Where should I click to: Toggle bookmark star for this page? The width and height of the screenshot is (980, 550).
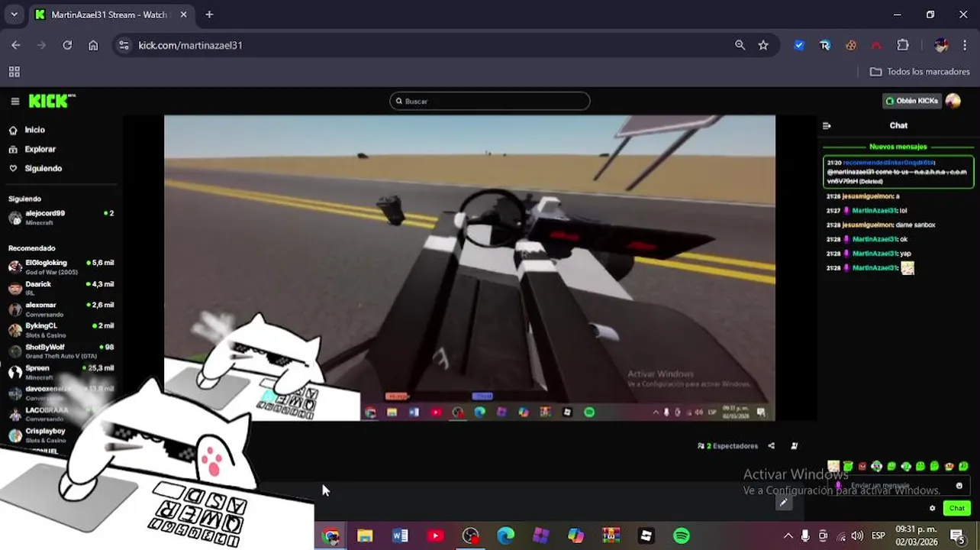click(x=763, y=45)
